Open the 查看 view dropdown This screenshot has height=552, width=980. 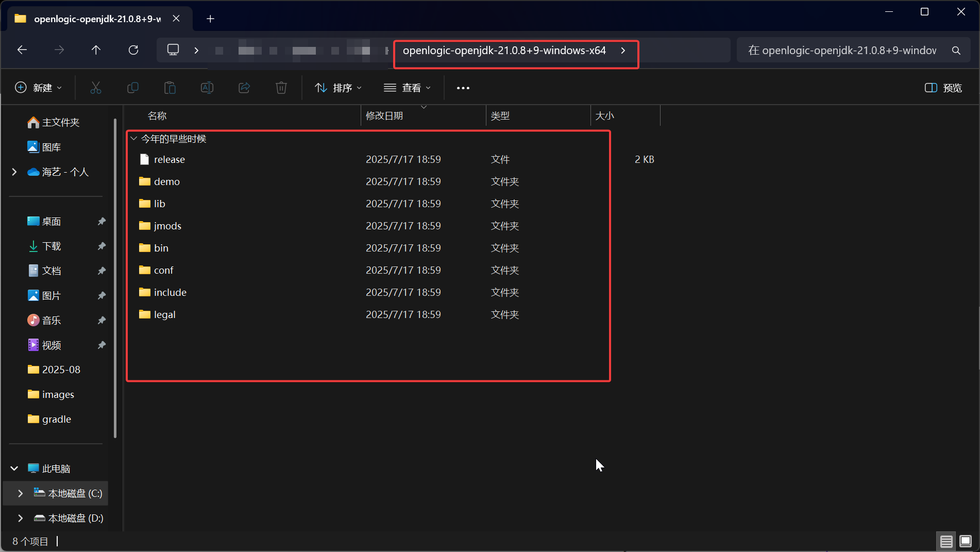click(x=407, y=88)
